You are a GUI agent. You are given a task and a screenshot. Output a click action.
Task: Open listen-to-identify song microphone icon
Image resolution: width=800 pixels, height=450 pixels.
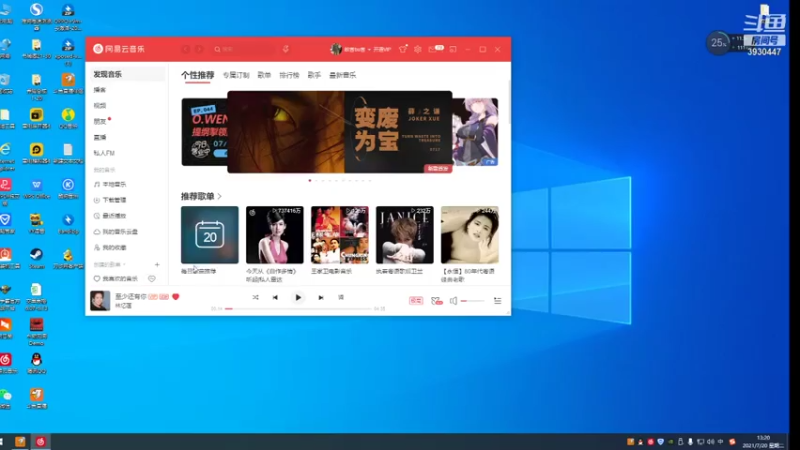[286, 49]
